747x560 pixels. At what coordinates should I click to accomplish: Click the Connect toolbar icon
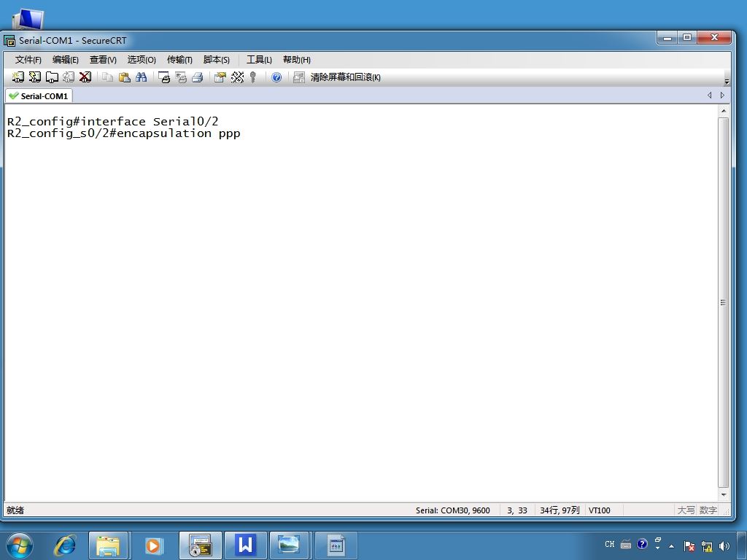pyautogui.click(x=18, y=77)
